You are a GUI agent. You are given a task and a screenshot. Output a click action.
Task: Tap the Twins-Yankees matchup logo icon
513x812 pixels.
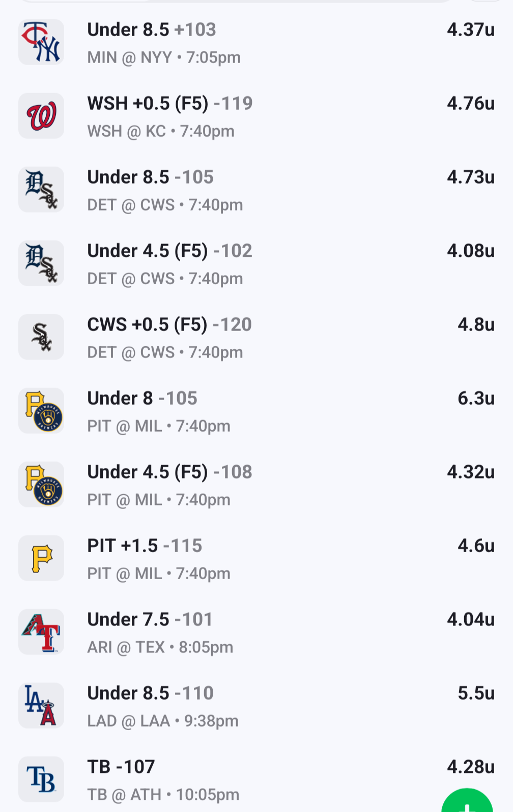tap(41, 42)
